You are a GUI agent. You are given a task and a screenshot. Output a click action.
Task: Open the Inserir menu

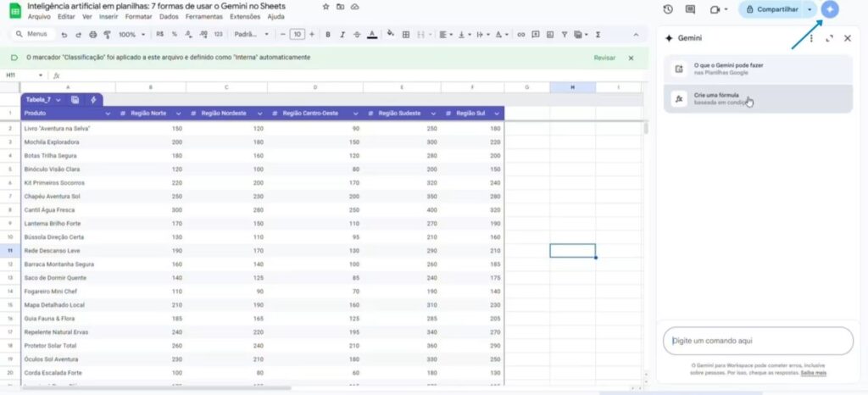pos(108,17)
